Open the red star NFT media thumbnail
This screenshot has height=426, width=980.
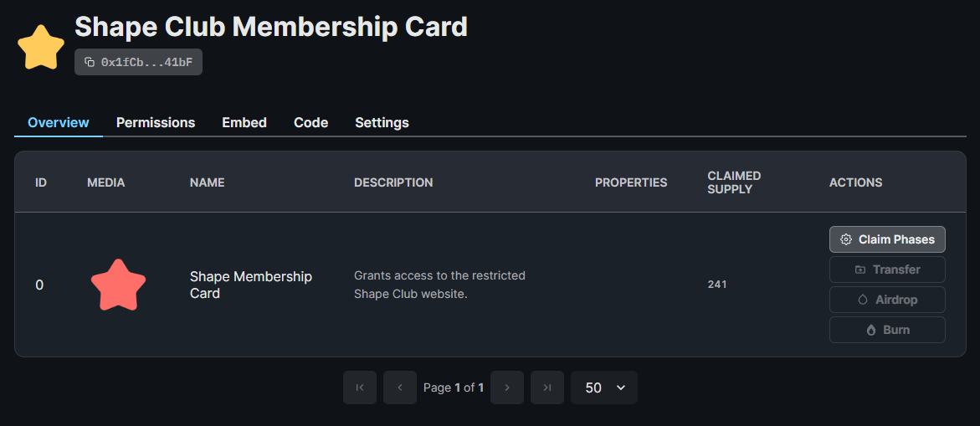point(118,285)
